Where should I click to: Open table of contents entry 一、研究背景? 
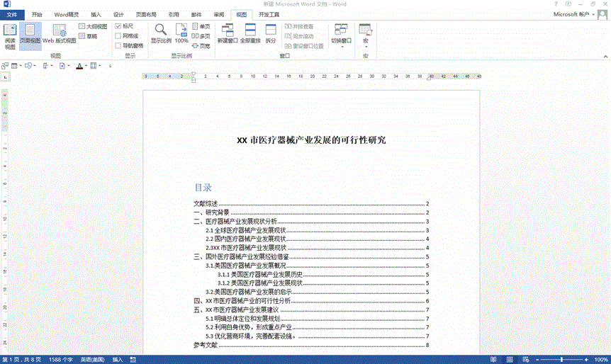pos(211,212)
